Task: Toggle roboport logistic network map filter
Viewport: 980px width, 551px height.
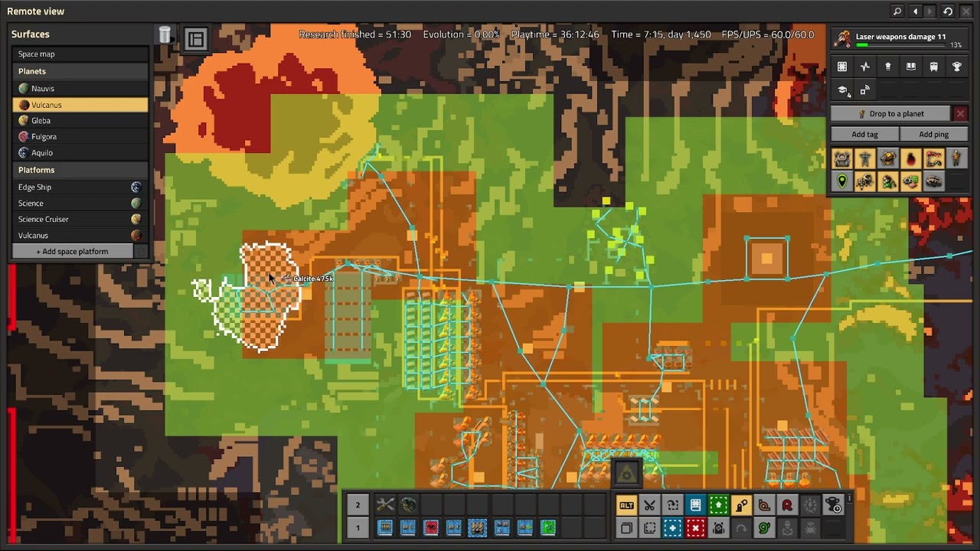Action: point(842,158)
